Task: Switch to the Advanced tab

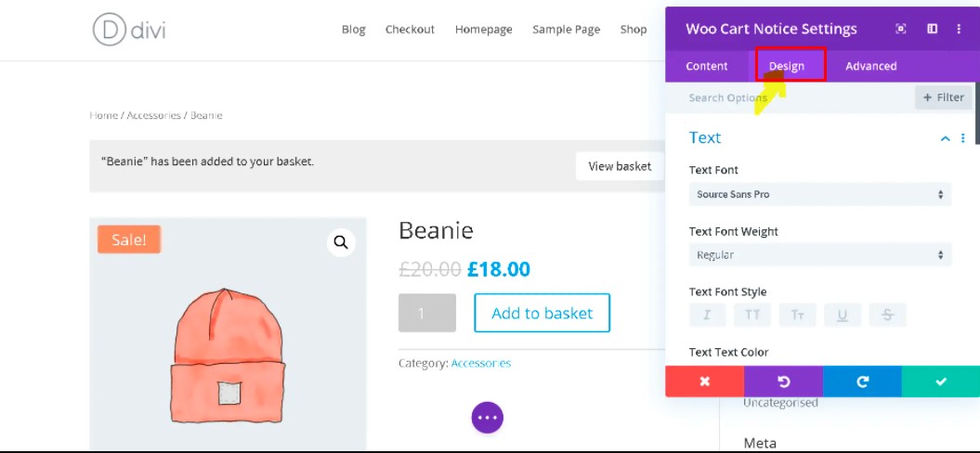Action: (x=870, y=66)
